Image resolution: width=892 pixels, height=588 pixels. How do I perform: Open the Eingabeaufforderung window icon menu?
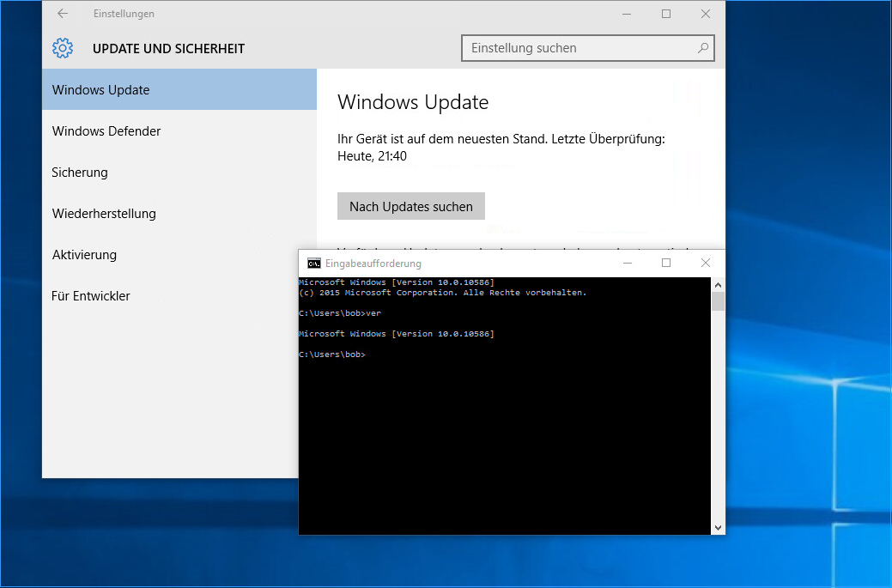313,264
